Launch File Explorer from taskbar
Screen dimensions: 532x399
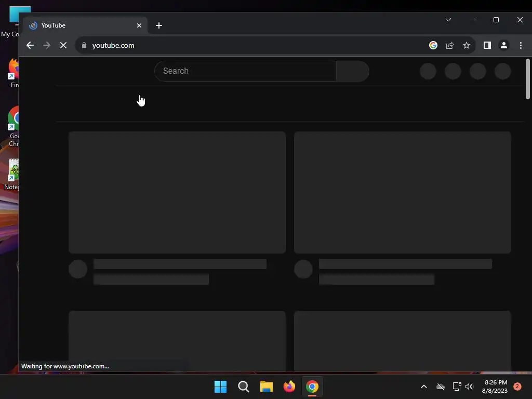[267, 387]
